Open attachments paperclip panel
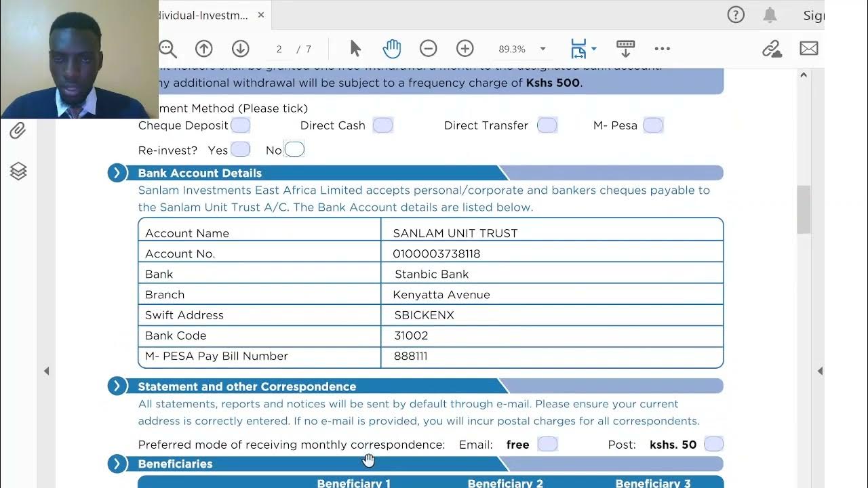The height and width of the screenshot is (488, 868). tap(18, 131)
